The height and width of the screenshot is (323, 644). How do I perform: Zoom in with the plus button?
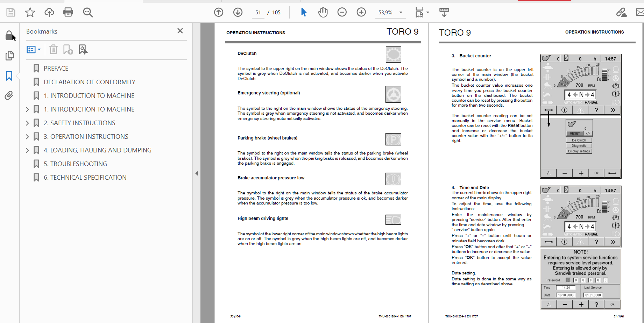(361, 12)
